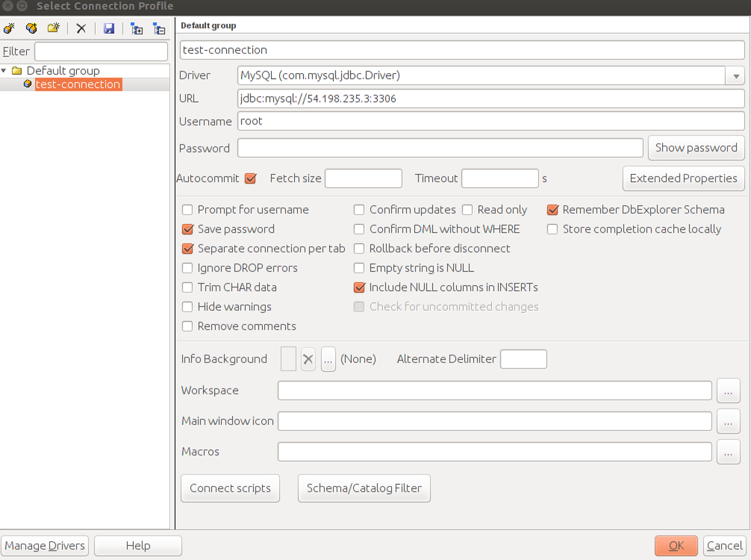751x560 pixels.
Task: Delete the selected profile
Action: coord(80,28)
